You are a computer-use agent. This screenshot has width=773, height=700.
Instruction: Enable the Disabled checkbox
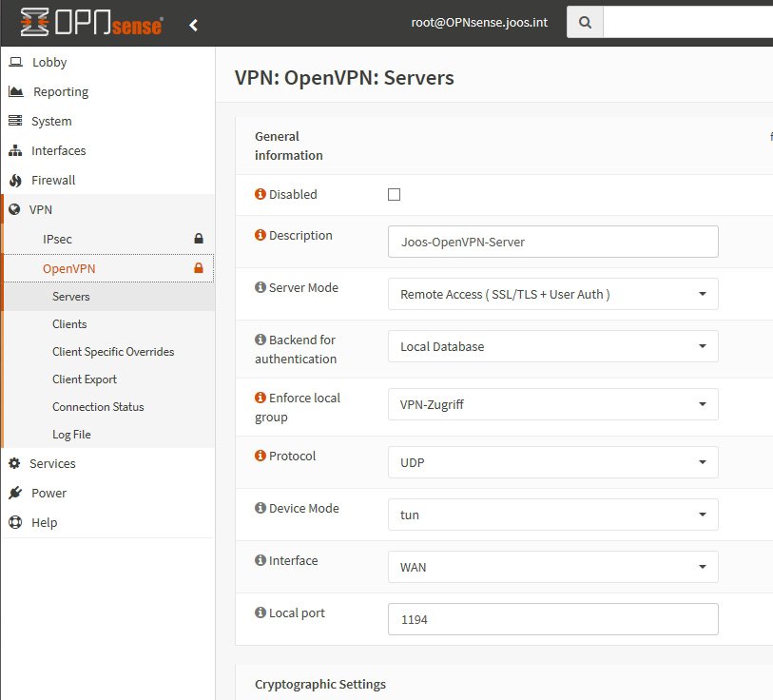pyautogui.click(x=395, y=193)
